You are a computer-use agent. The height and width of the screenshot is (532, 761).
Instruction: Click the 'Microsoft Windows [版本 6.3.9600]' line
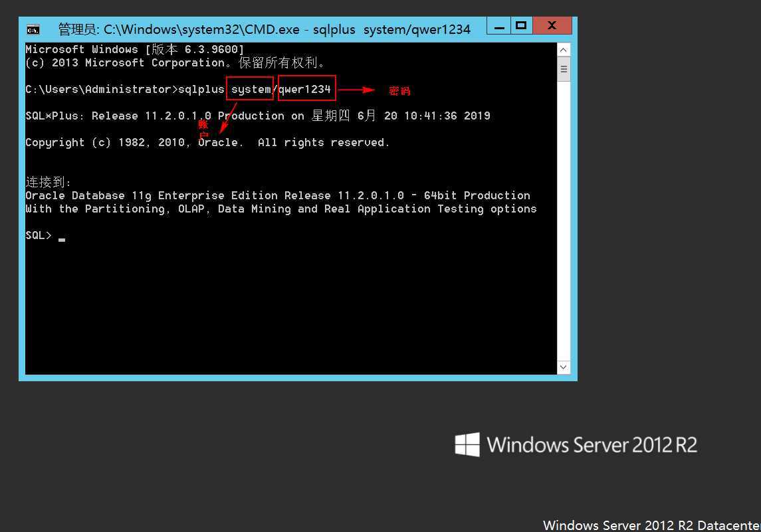[134, 49]
